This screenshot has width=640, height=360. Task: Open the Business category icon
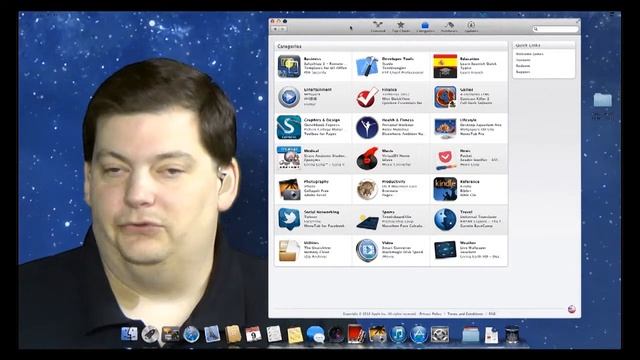[x=289, y=66]
